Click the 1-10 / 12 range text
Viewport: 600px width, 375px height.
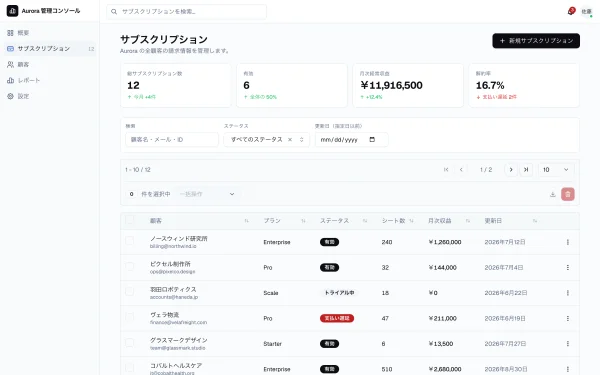[x=138, y=170]
